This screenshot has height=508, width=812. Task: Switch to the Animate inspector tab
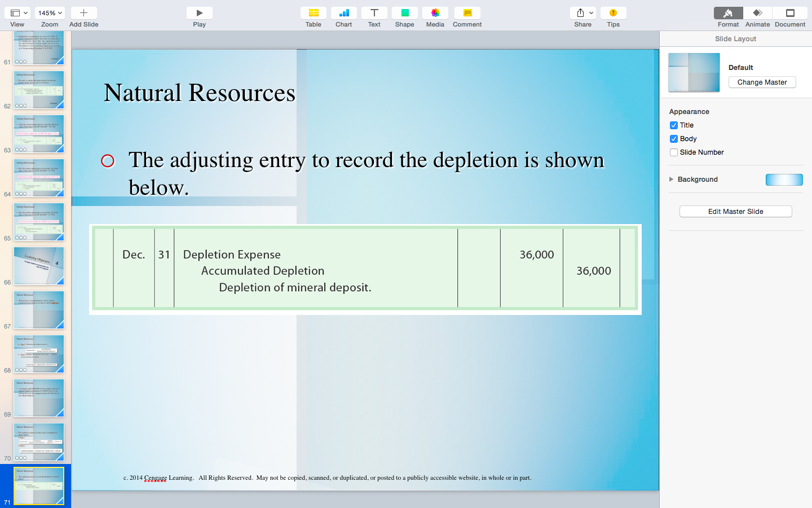[758, 13]
